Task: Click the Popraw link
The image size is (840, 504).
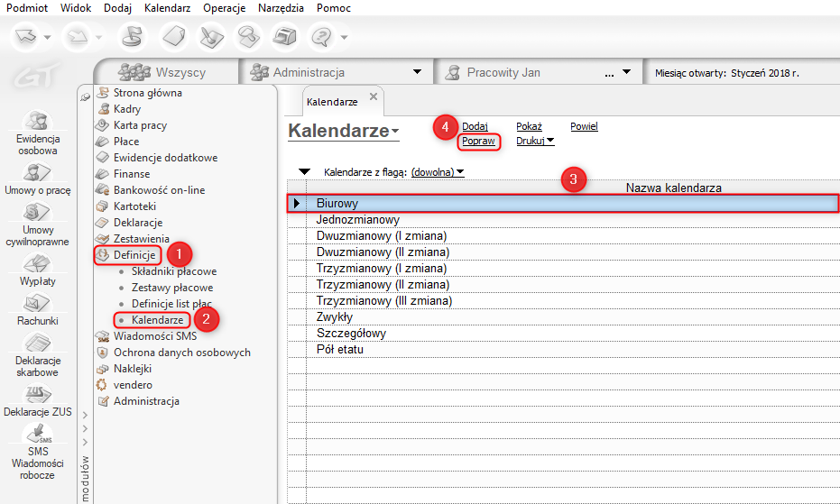Action: 478,141
